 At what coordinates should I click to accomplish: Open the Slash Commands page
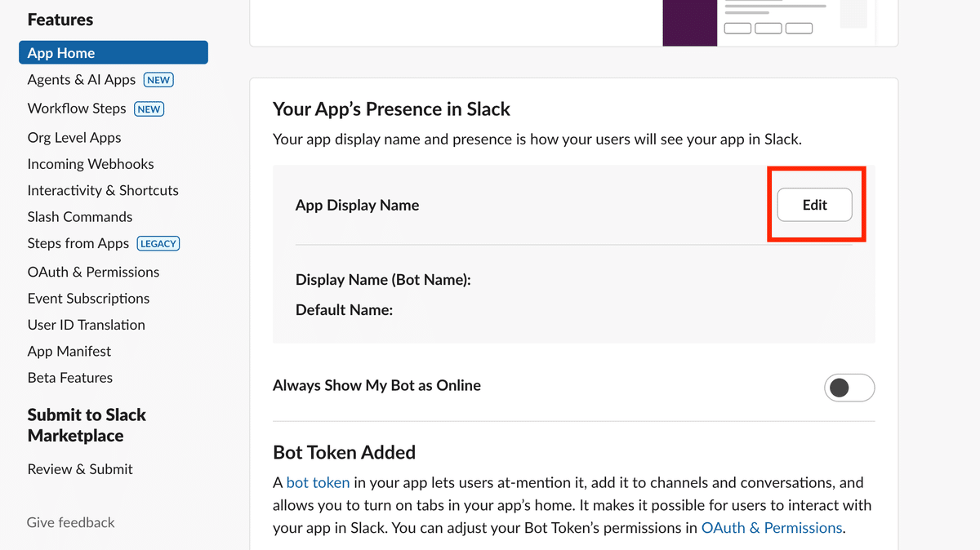click(x=79, y=216)
